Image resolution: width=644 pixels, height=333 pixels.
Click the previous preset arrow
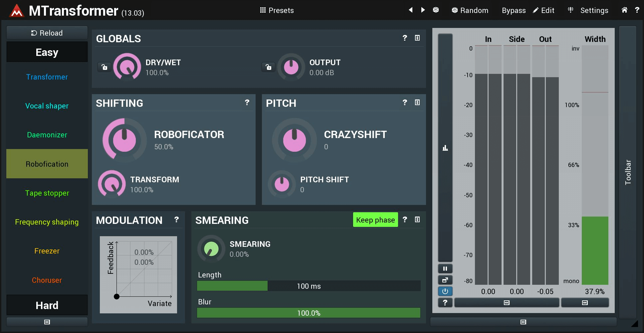[x=411, y=10]
